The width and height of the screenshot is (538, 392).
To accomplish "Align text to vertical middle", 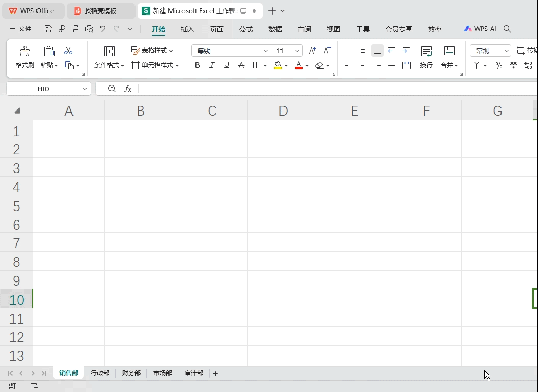I will point(363,51).
